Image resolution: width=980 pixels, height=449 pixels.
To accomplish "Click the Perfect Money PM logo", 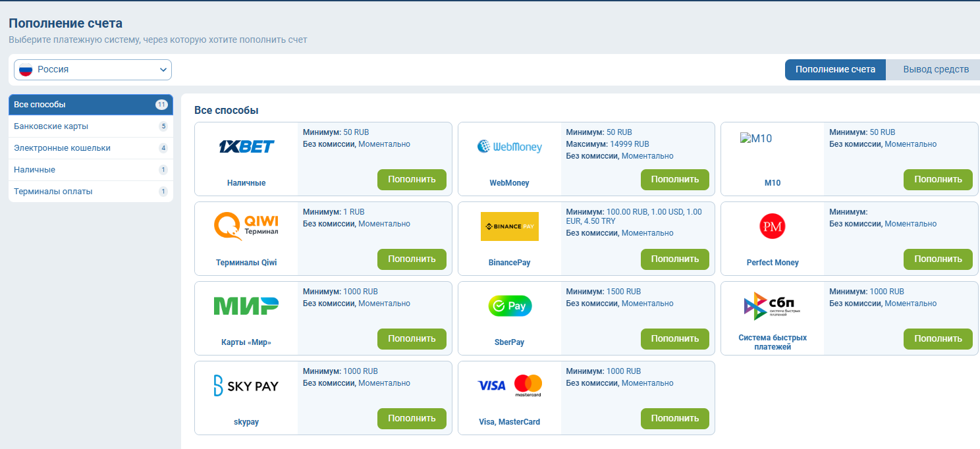I will (772, 226).
